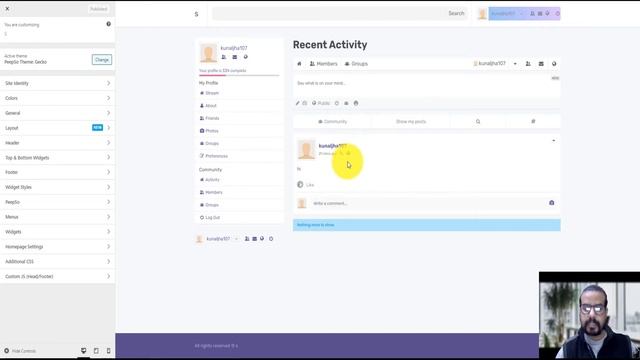This screenshot has height=360, width=640.
Task: Switch to mobile preview mode
Action: point(108,351)
